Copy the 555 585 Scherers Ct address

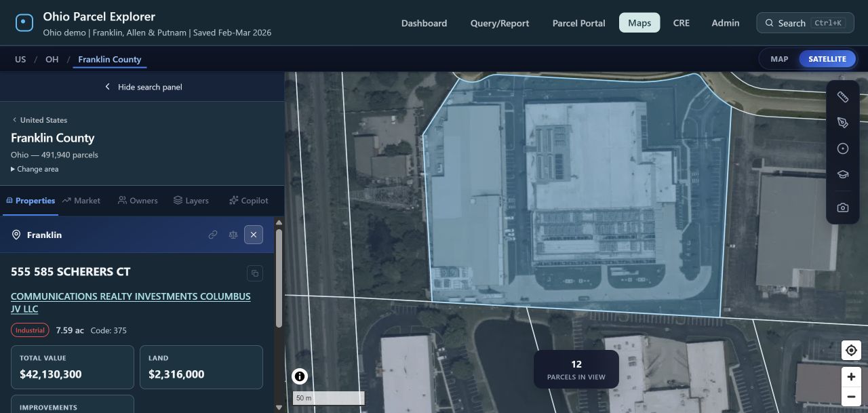click(255, 273)
